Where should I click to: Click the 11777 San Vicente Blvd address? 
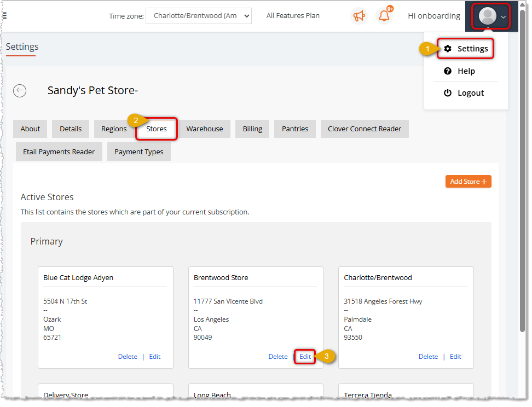pos(228,301)
